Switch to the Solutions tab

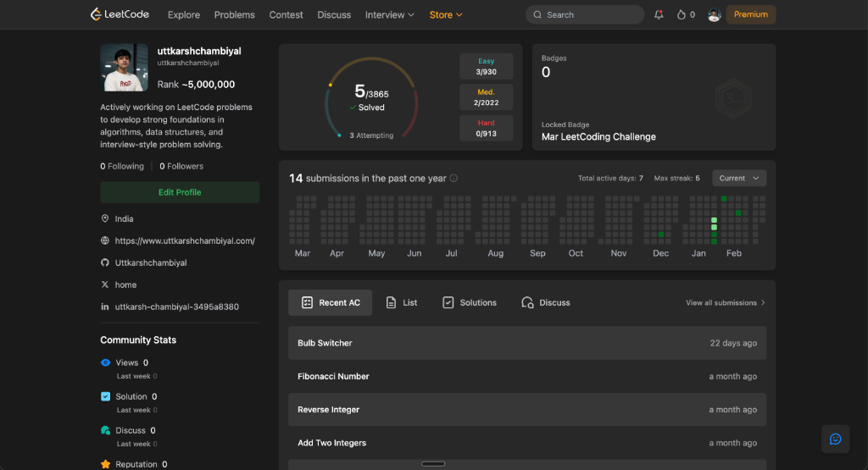click(470, 302)
